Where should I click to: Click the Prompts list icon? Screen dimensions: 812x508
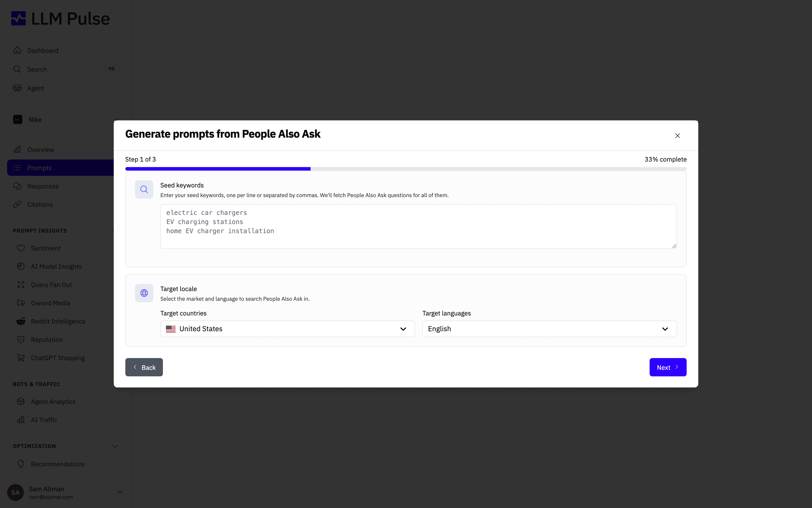pos(18,168)
